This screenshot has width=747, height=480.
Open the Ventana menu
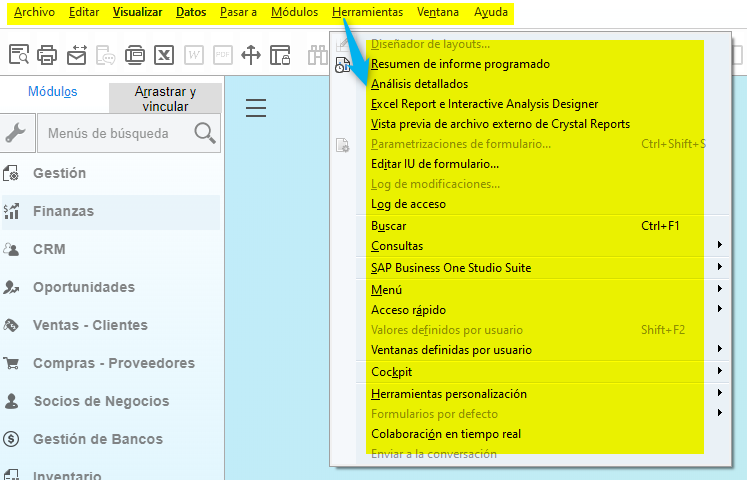point(438,12)
